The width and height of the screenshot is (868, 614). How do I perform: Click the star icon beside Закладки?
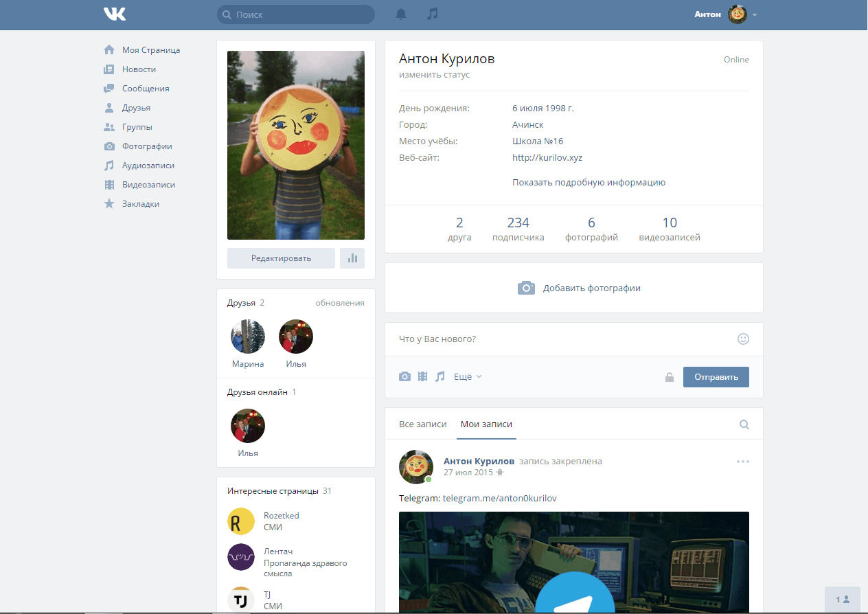(108, 204)
